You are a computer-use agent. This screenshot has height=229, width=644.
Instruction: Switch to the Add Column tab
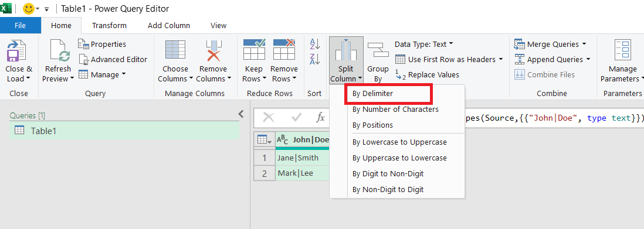click(x=169, y=25)
